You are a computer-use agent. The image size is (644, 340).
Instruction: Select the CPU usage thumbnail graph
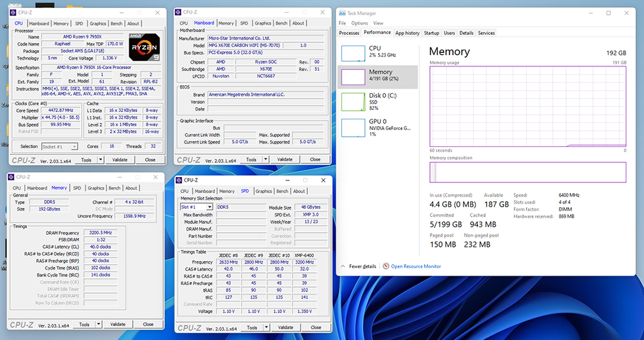tap(353, 53)
